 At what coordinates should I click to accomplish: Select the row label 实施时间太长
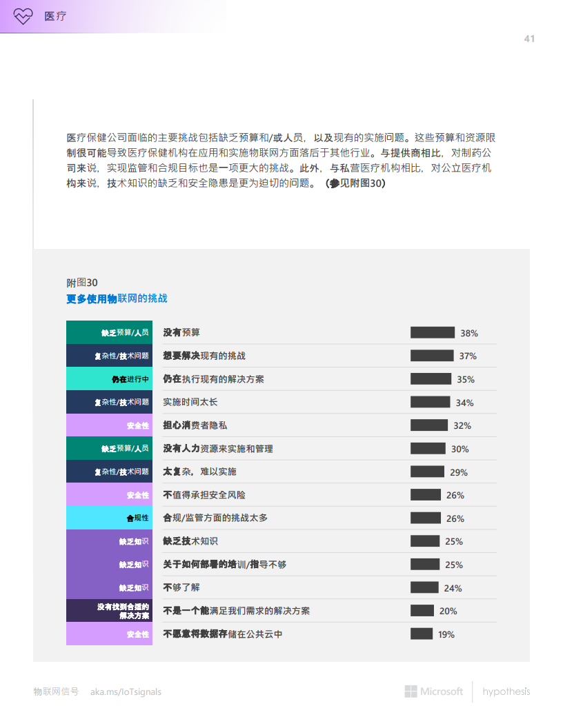pos(190,402)
